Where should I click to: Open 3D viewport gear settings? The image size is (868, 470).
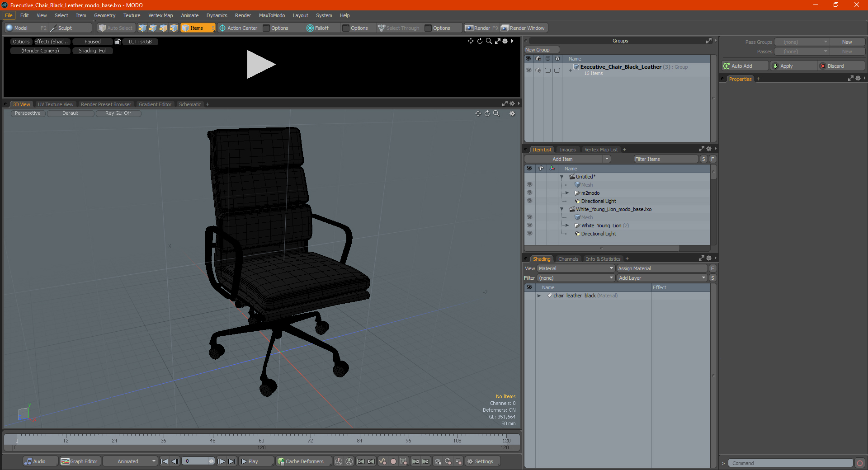click(512, 113)
